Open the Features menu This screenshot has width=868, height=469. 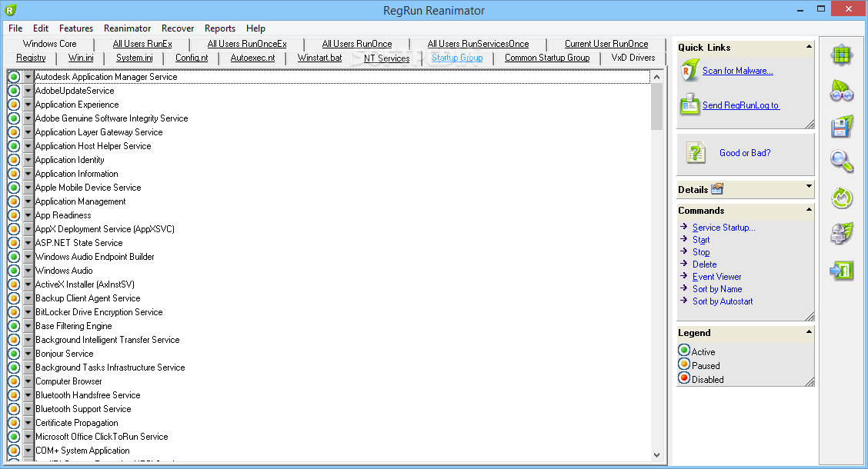(76, 28)
